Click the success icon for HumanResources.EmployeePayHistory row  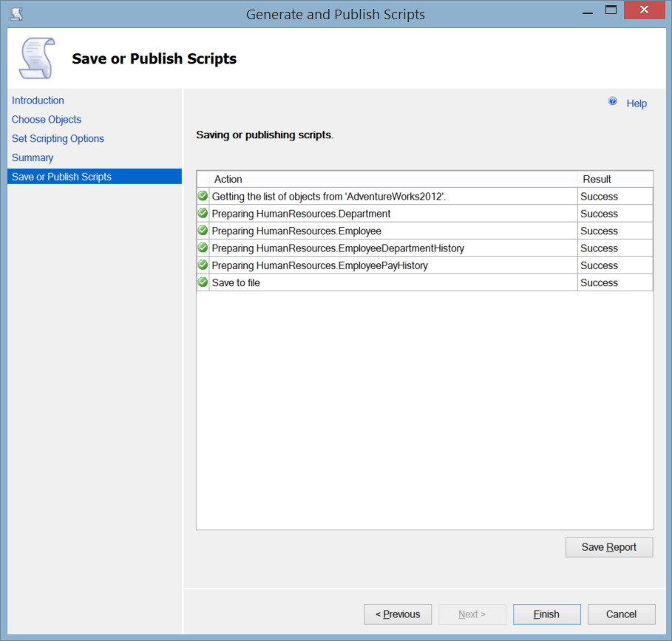coord(203,265)
